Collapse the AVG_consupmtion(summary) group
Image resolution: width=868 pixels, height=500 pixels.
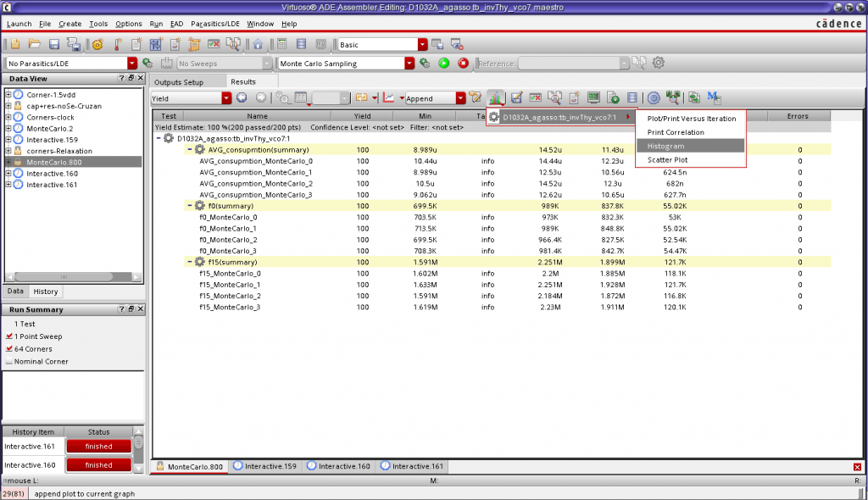tap(189, 149)
